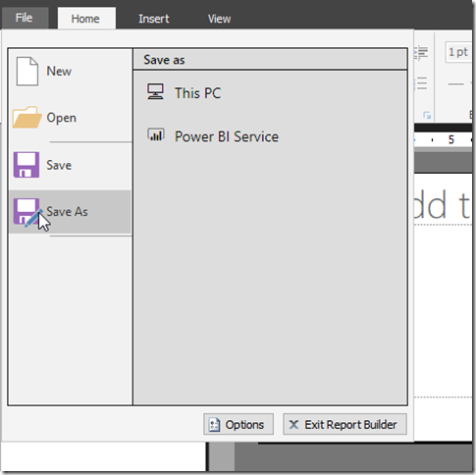This screenshot has height=475, width=476.
Task: Click the Power BI Service chart icon
Action: [x=156, y=134]
